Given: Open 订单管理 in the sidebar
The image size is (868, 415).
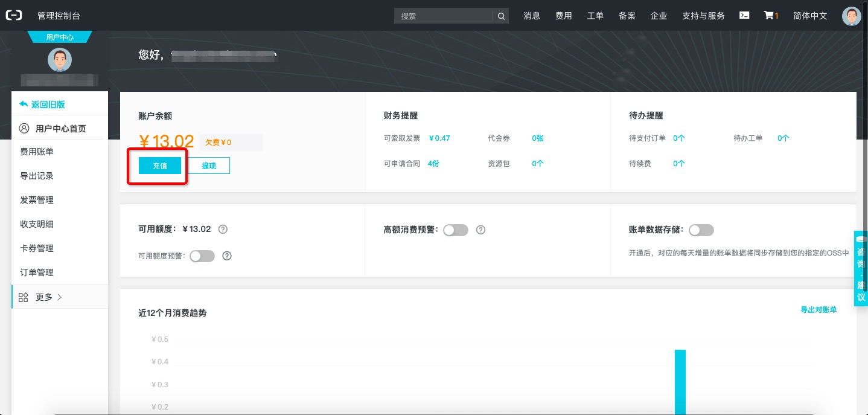Looking at the screenshot, I should click(x=37, y=272).
